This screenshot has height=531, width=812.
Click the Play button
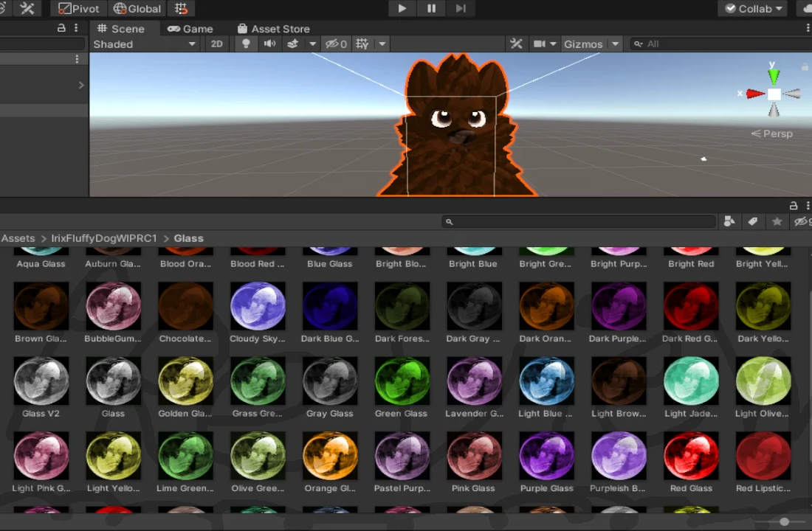[x=402, y=8]
